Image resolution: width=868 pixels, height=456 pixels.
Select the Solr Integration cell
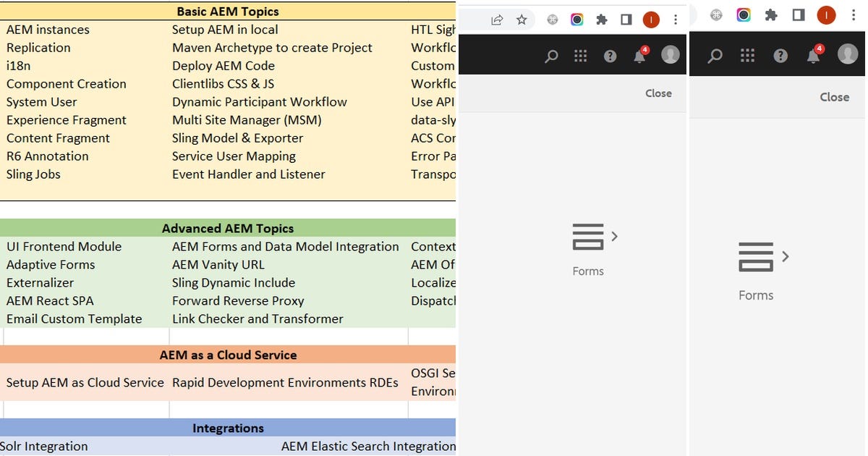pyautogui.click(x=43, y=447)
